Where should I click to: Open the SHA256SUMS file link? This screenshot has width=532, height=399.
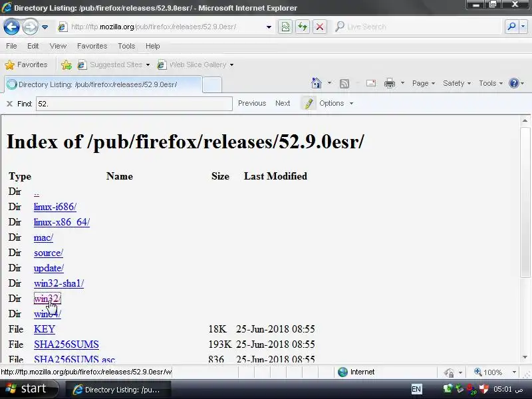coord(66,344)
